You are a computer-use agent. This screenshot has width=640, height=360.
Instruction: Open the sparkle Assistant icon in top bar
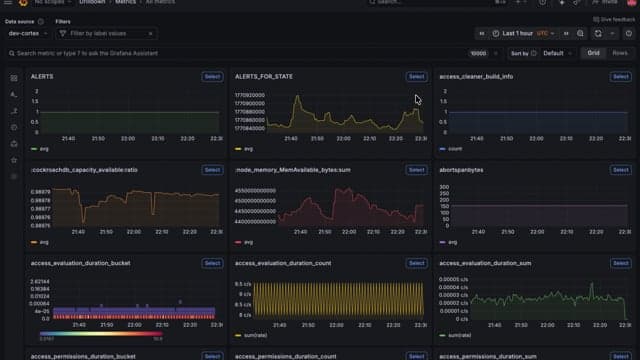[x=562, y=2]
